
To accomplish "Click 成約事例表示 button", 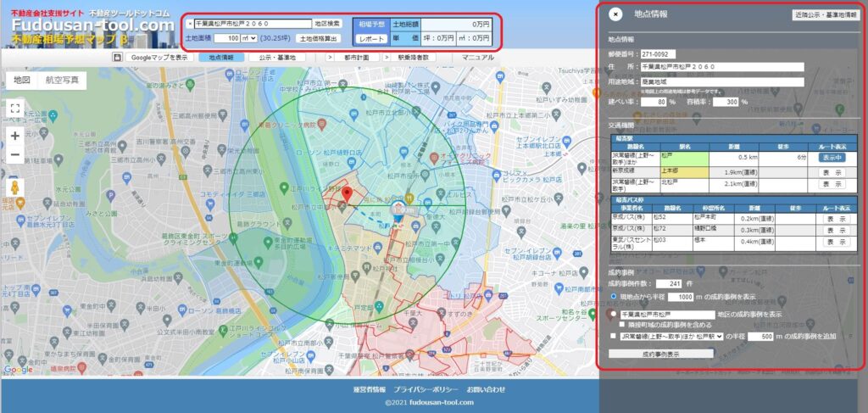I will pyautogui.click(x=661, y=353).
